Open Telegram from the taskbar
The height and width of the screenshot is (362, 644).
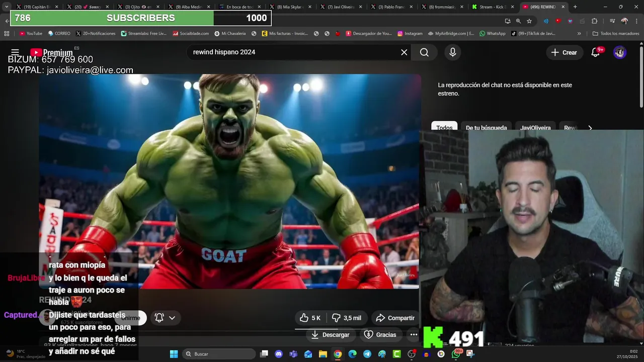pyautogui.click(x=367, y=354)
